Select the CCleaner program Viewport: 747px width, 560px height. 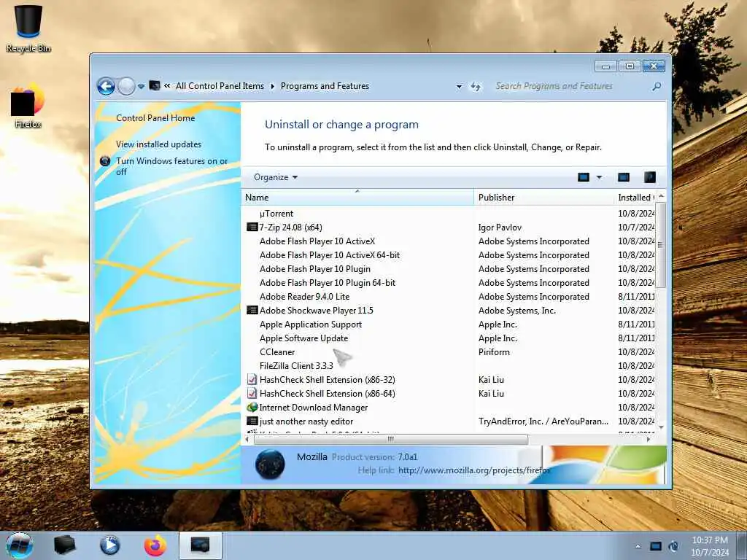tap(276, 352)
